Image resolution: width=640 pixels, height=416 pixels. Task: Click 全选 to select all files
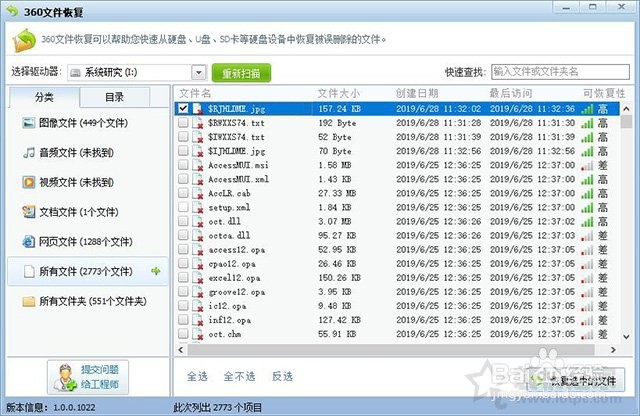point(197,376)
